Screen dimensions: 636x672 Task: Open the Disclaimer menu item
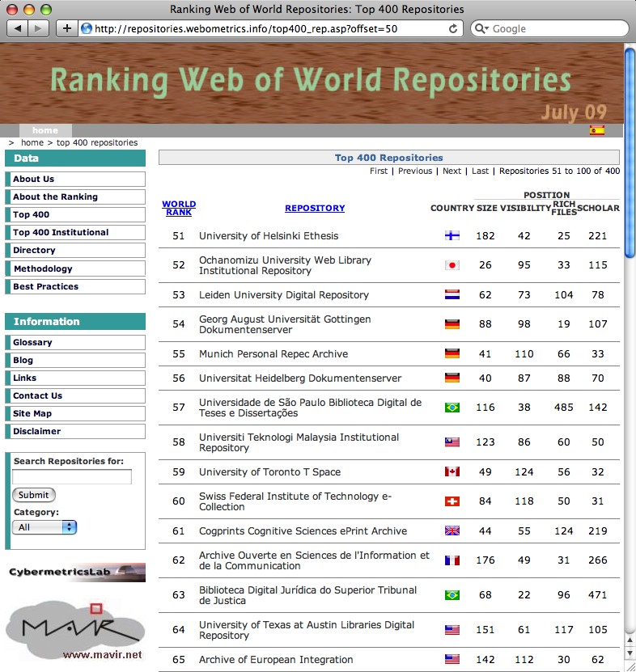point(75,432)
